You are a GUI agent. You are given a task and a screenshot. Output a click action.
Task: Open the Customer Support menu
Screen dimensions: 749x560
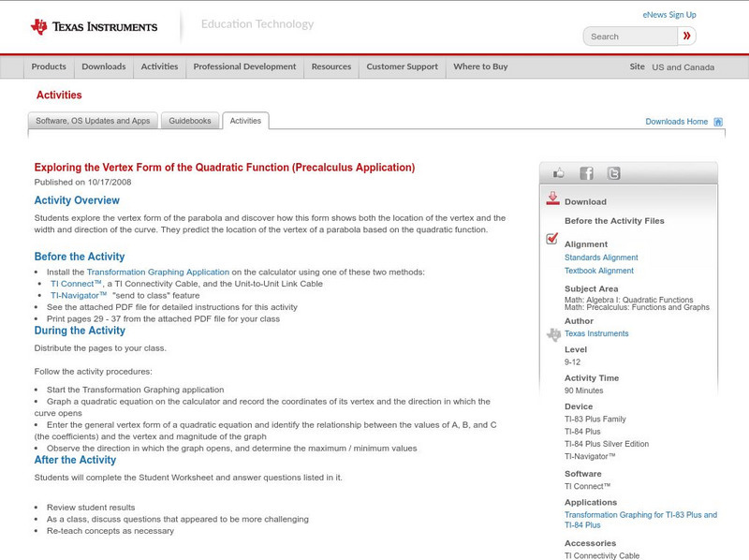(x=403, y=66)
